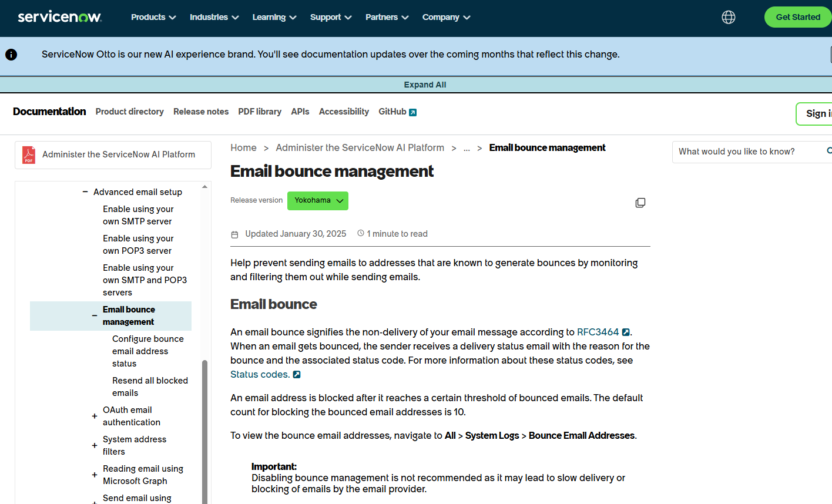Open the Release notes tab
Screen dimensions: 832x504
coord(201,112)
